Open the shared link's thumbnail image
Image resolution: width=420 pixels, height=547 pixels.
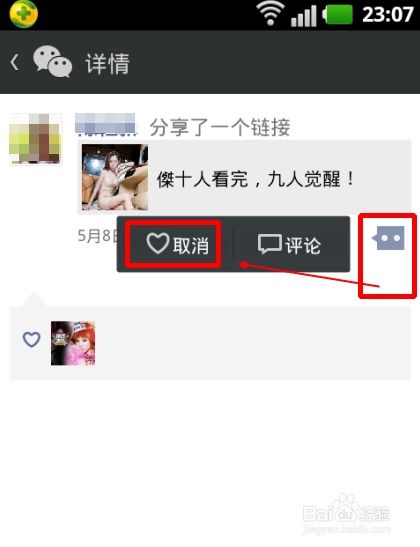pos(115,177)
